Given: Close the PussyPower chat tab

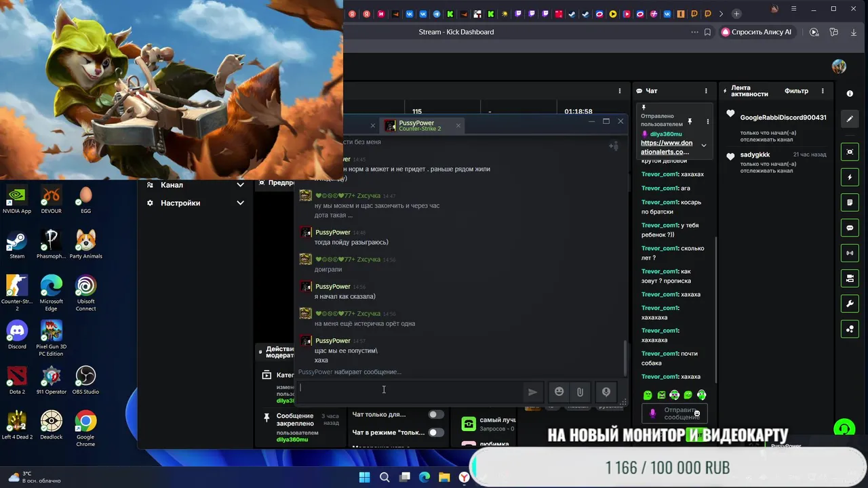Looking at the screenshot, I should (x=458, y=125).
